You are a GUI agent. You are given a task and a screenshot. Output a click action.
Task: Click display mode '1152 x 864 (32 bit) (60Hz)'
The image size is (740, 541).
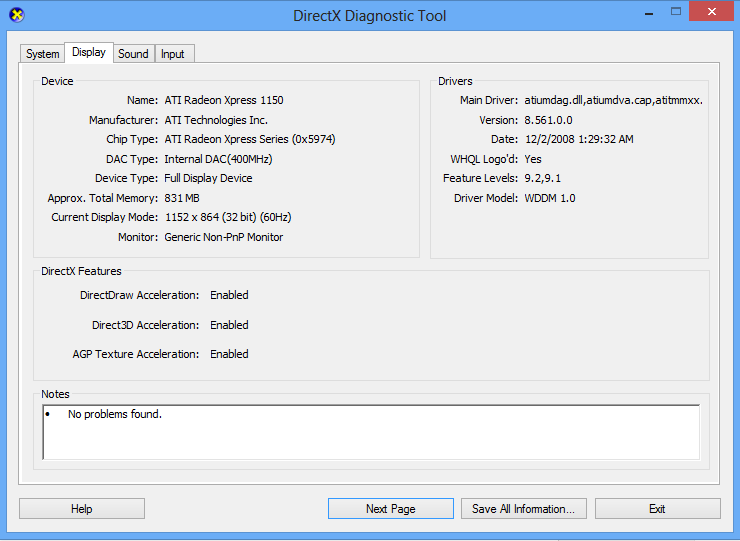tap(228, 217)
